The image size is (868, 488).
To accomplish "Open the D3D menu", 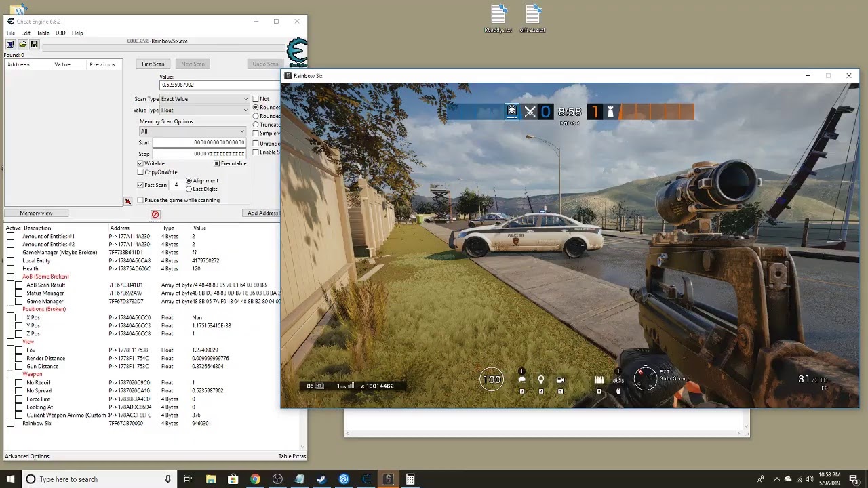I will coord(60,33).
